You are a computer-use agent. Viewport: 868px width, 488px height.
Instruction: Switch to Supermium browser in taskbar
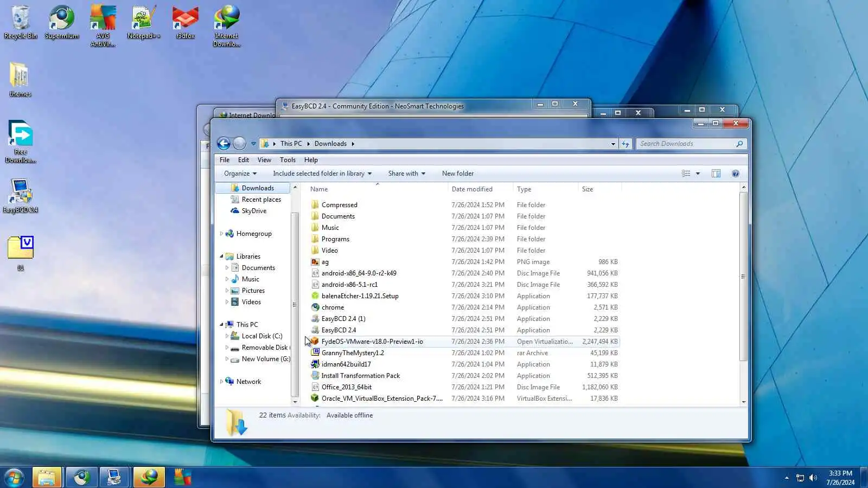[81, 477]
